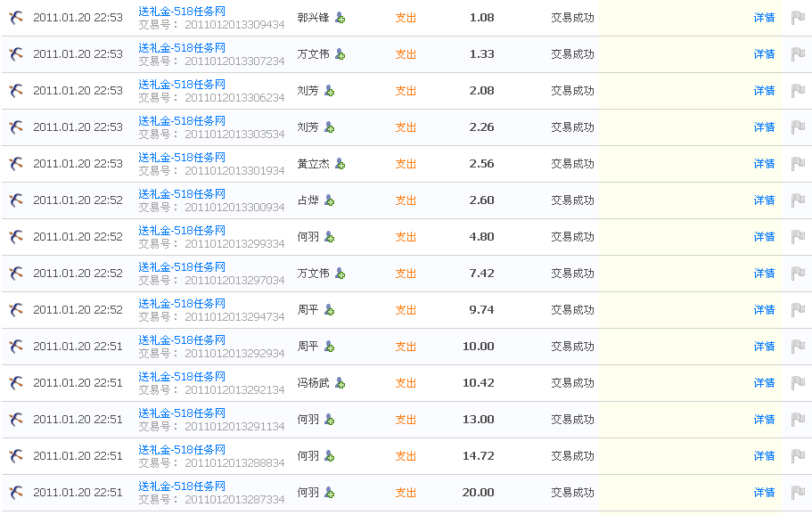812x515 pixels.
Task: Click 送礼金-518任务网 title in the 10.00 row
Action: [182, 339]
